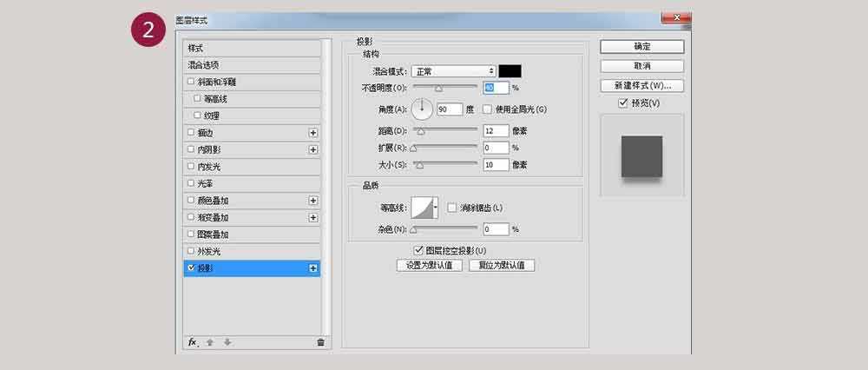868x370 pixels.
Task: Click the gray square style preview
Action: [641, 156]
